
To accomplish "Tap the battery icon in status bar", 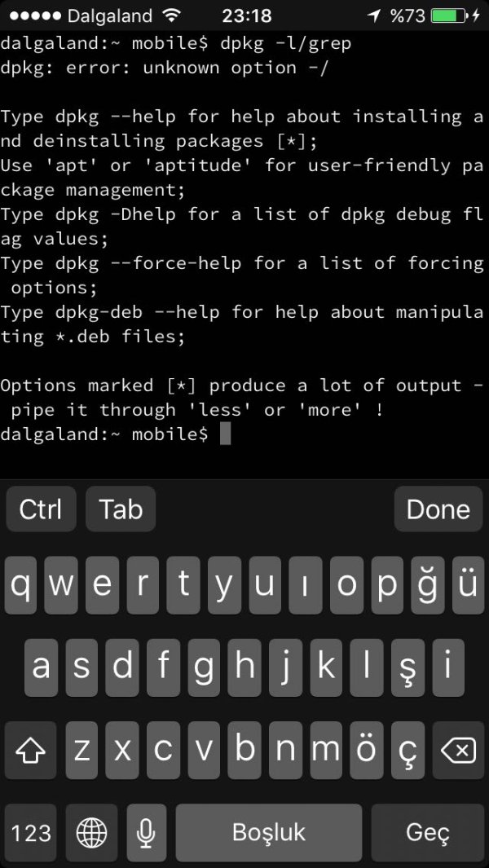I will pyautogui.click(x=449, y=15).
